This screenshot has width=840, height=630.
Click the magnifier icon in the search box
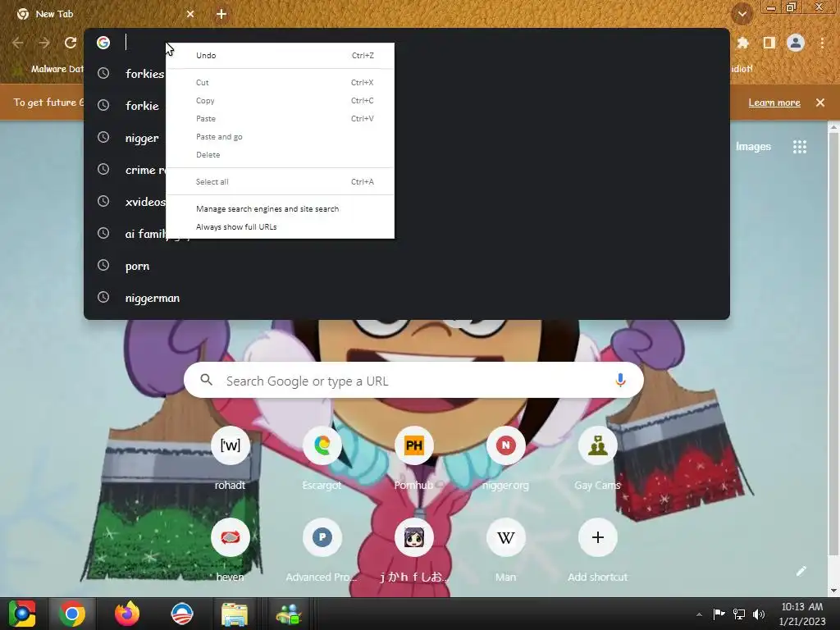click(206, 381)
